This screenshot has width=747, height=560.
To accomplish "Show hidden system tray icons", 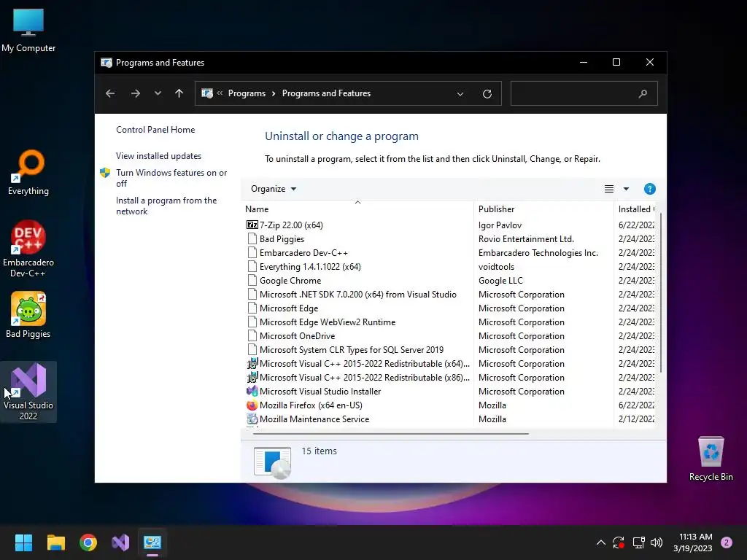I will (x=601, y=542).
